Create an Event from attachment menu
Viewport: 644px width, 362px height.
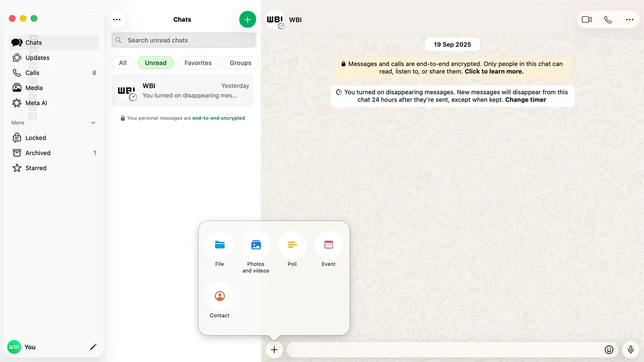(x=328, y=249)
